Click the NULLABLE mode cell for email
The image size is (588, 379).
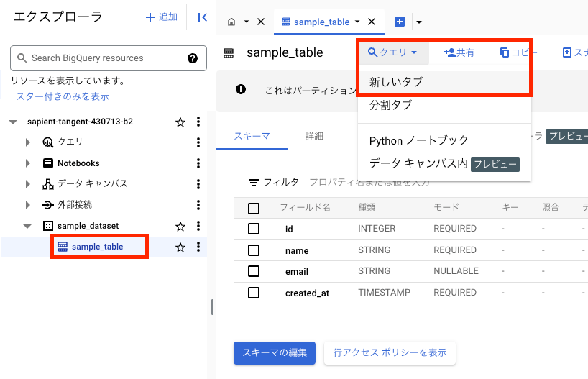point(456,271)
